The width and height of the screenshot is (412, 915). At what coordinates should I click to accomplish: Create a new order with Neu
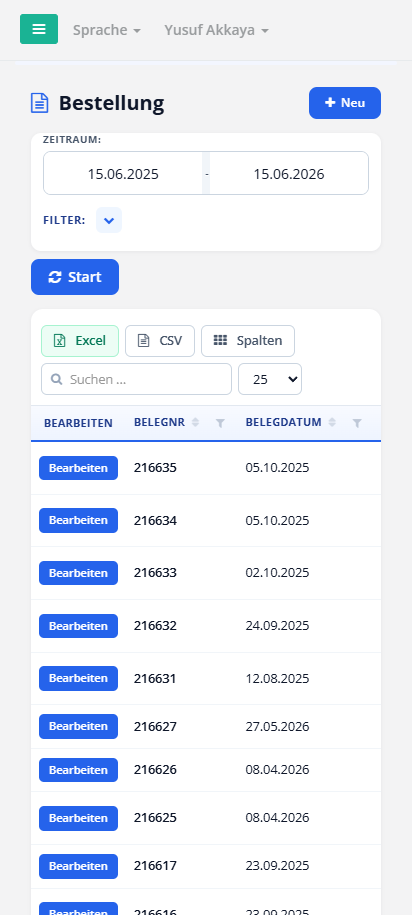tap(345, 103)
